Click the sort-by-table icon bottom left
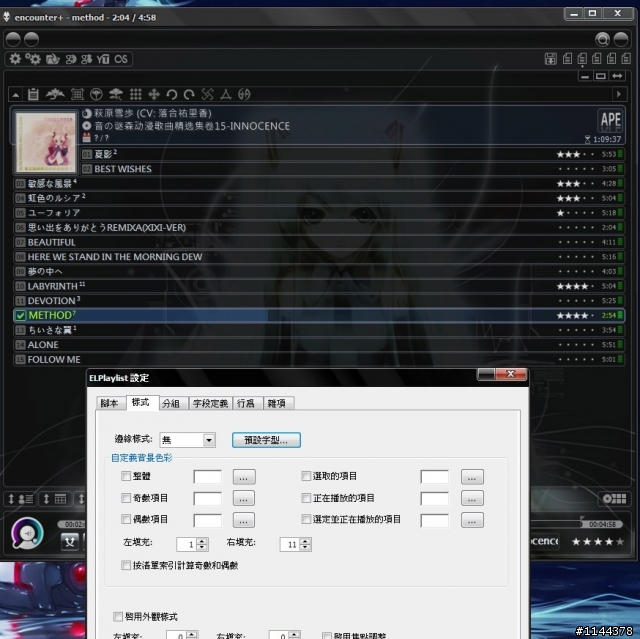 (56, 499)
